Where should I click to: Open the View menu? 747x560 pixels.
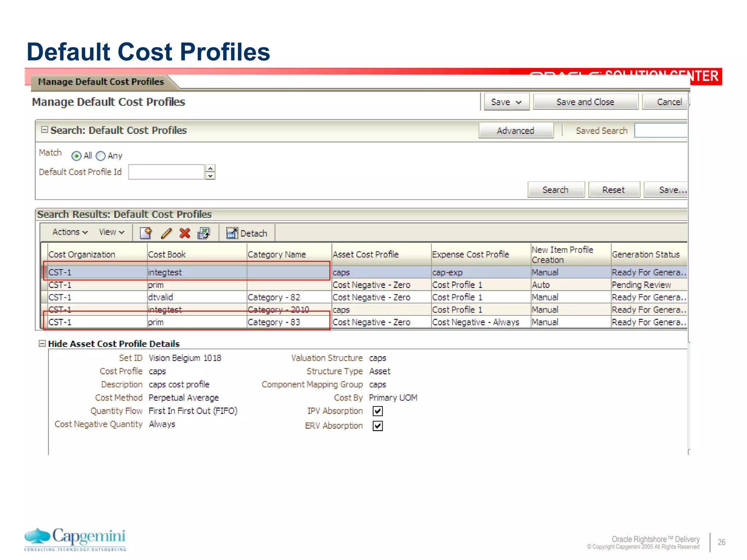click(x=112, y=232)
